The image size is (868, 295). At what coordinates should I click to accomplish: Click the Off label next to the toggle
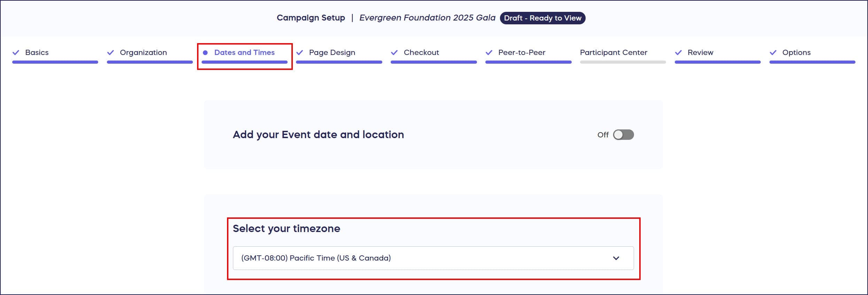(x=603, y=135)
